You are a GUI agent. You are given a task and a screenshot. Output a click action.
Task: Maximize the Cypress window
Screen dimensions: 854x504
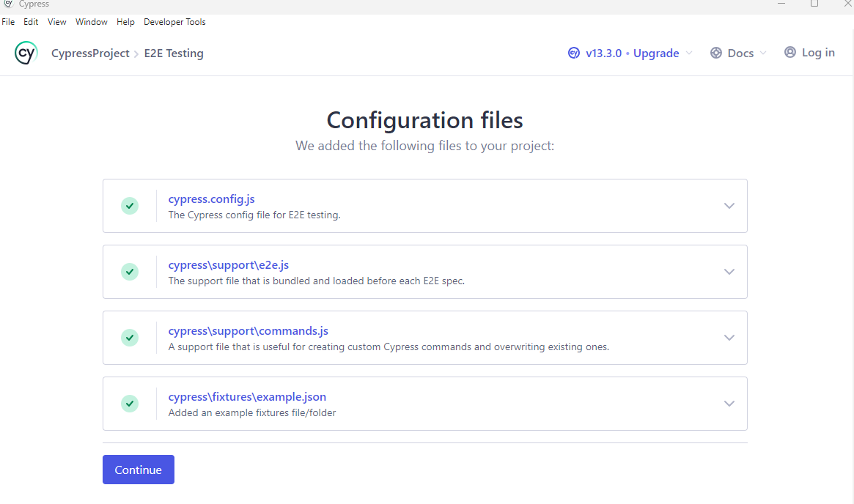point(814,3)
